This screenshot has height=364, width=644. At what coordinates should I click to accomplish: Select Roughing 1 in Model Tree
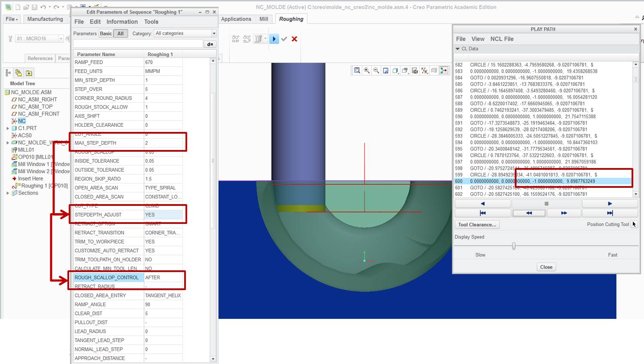tap(39, 186)
